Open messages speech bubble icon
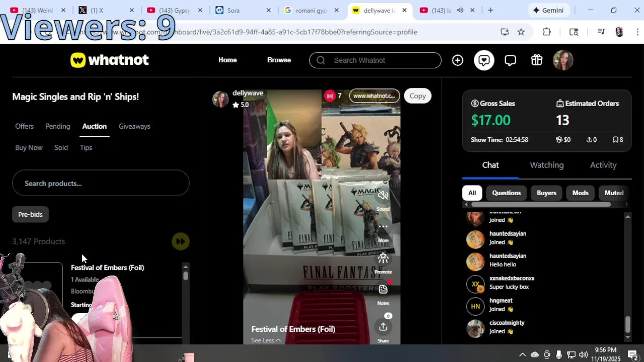The width and height of the screenshot is (644, 362). tap(510, 60)
